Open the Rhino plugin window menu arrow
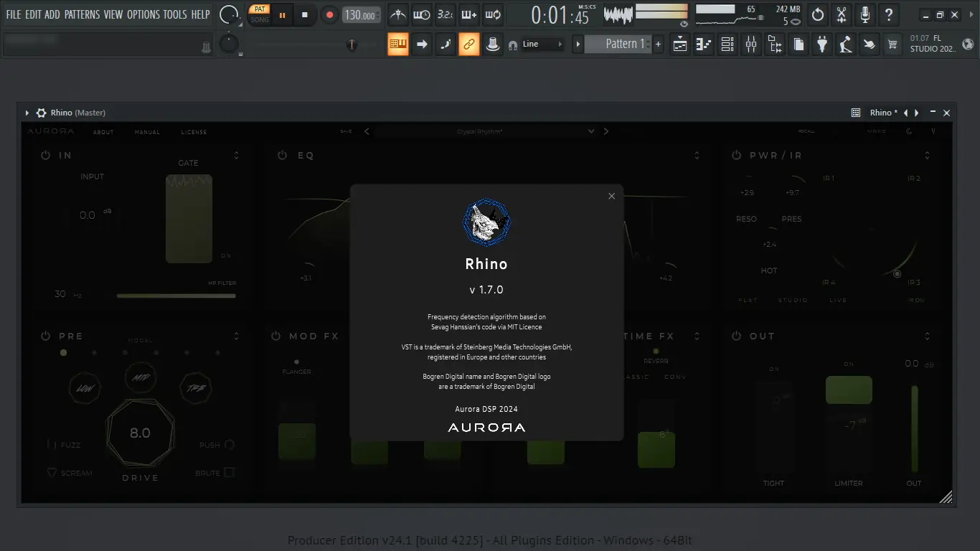980x551 pixels. coord(27,113)
